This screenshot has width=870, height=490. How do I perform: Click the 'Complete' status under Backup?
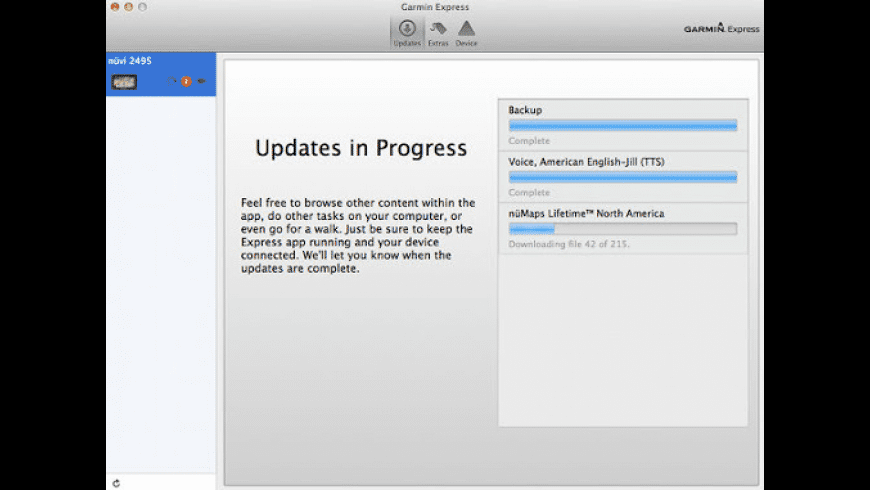(x=529, y=141)
